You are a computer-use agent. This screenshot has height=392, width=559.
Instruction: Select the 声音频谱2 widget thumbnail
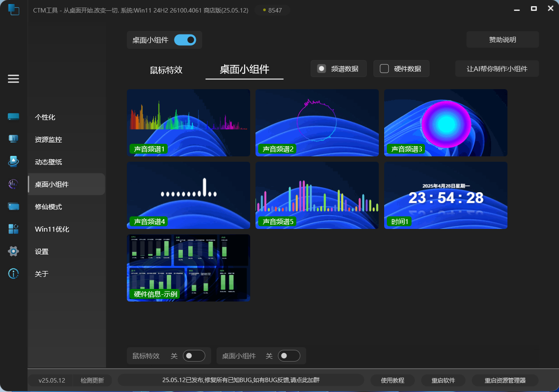point(317,123)
